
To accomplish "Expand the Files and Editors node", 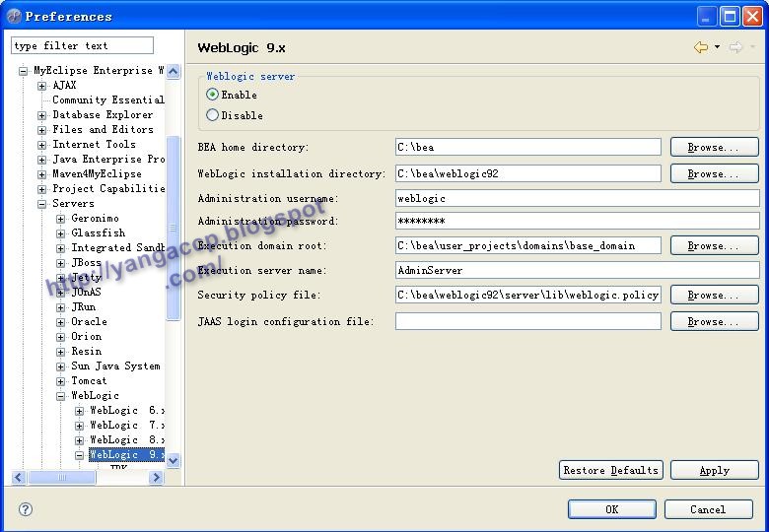I will 41,130.
